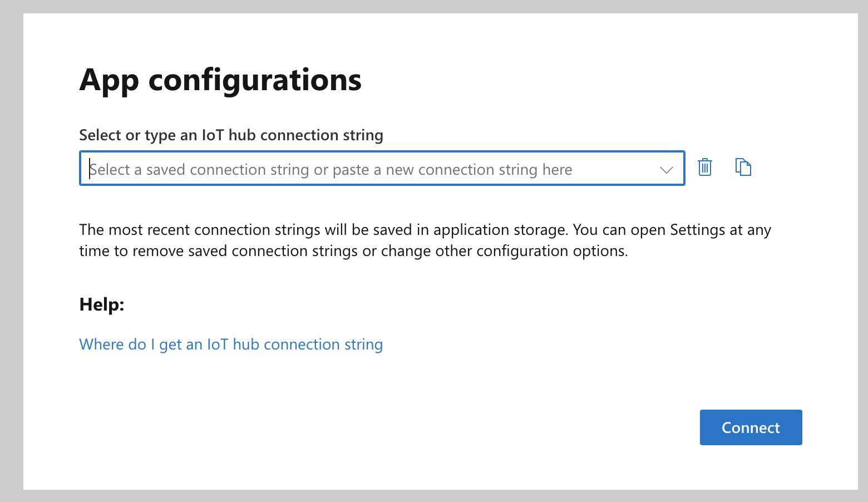Screen dimensions: 868x502
Task: Click the 'Select or type an IoT hub connection string' label
Action: point(231,135)
